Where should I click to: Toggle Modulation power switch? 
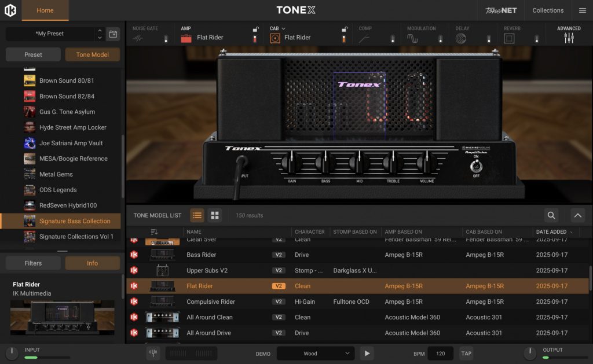441,39
